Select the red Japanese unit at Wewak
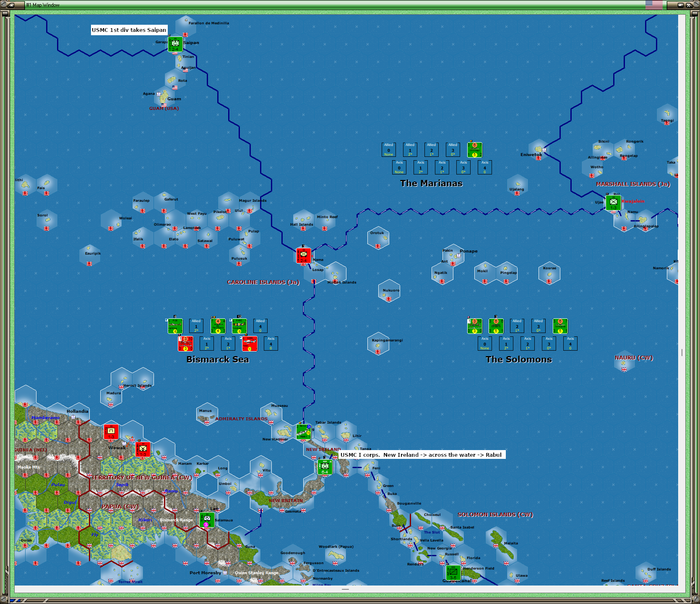The width and height of the screenshot is (700, 604). coord(143,449)
